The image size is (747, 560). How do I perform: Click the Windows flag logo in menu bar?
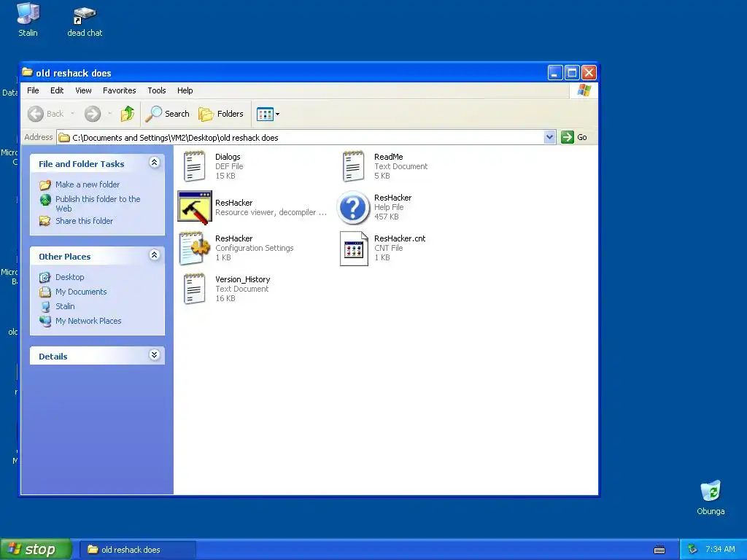[584, 90]
